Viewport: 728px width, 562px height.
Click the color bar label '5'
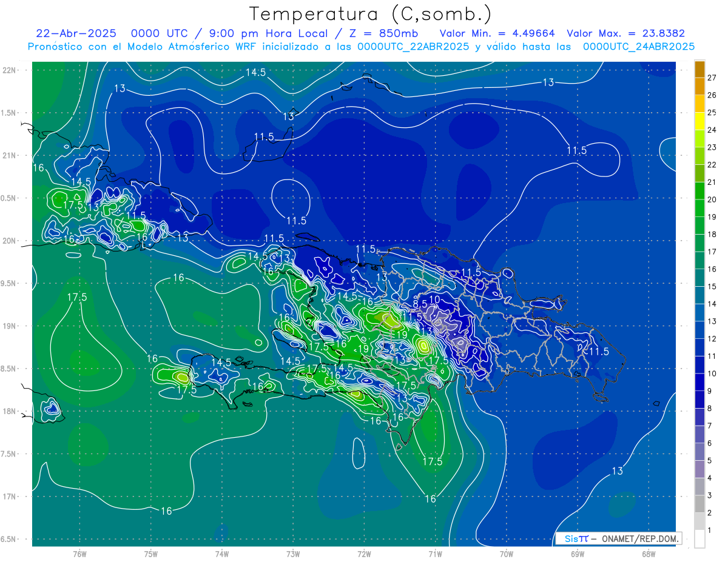tap(710, 461)
